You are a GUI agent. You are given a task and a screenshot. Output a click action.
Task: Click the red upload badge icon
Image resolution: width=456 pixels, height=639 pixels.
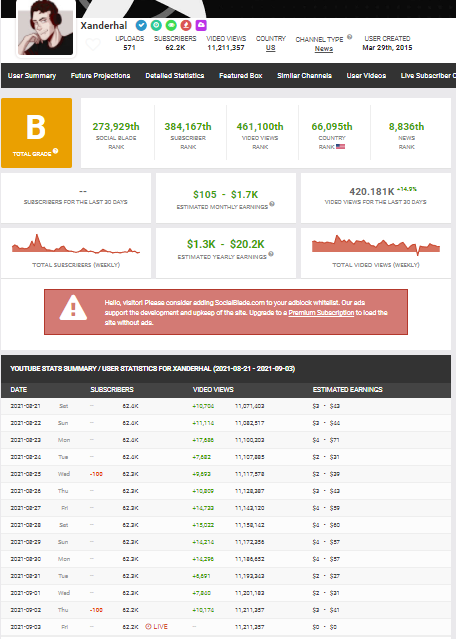click(186, 26)
